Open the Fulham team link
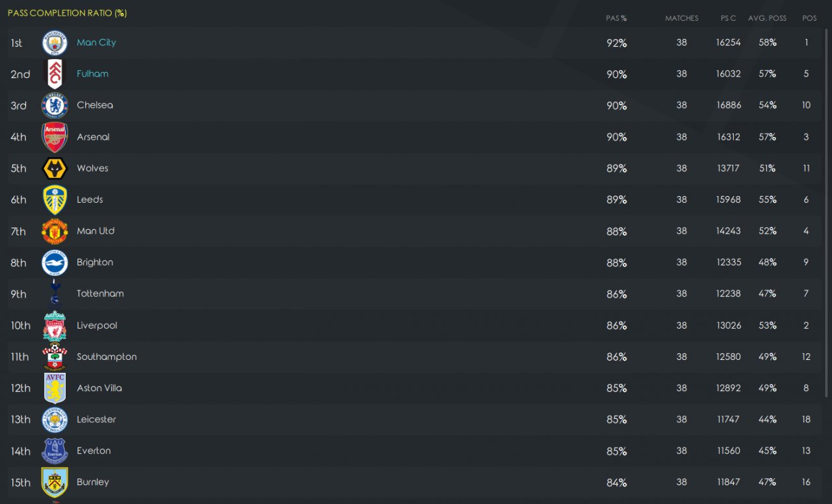The width and height of the screenshot is (832, 504). coord(92,73)
